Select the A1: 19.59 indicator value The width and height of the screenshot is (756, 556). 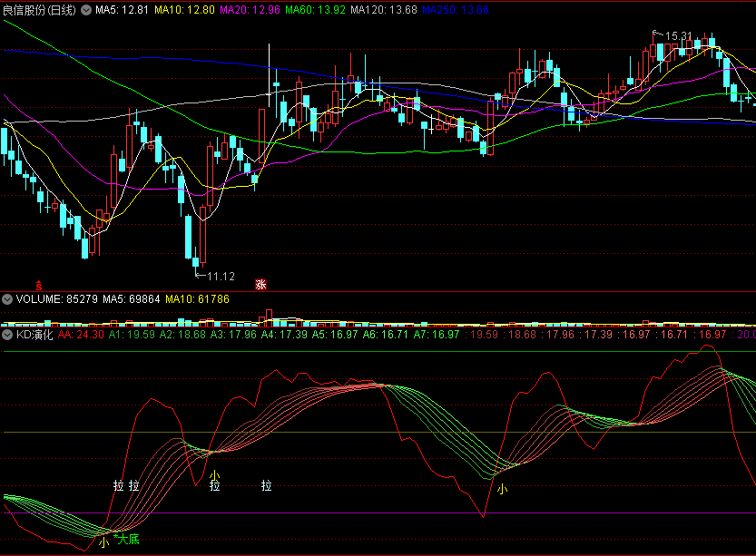pos(132,335)
